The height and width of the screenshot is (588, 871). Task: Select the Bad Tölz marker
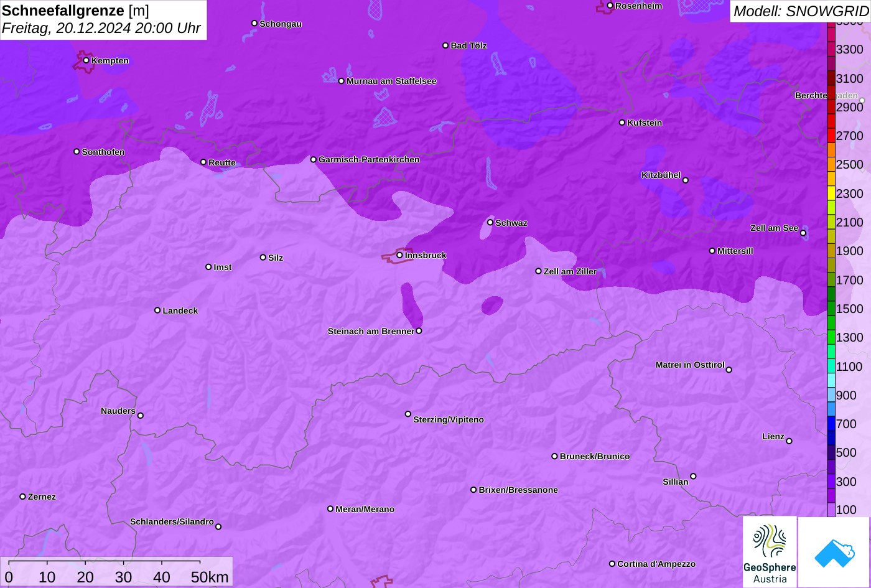(x=445, y=45)
